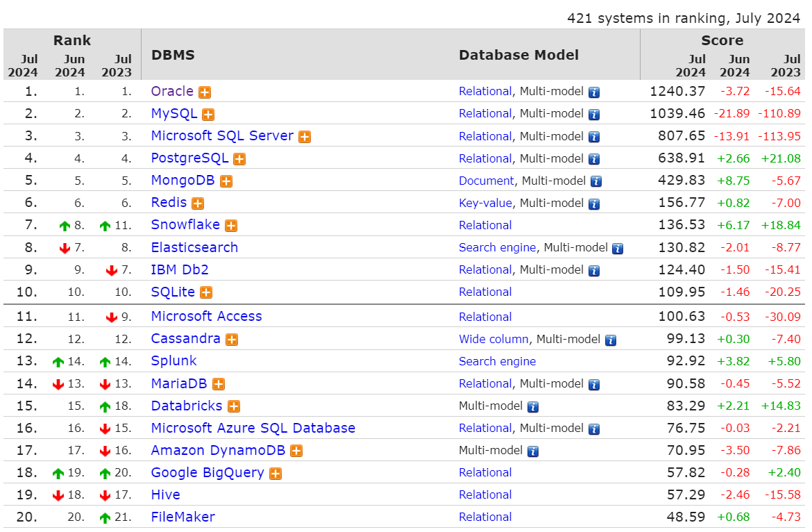Click the orange plus icon next to MySQL

[208, 115]
